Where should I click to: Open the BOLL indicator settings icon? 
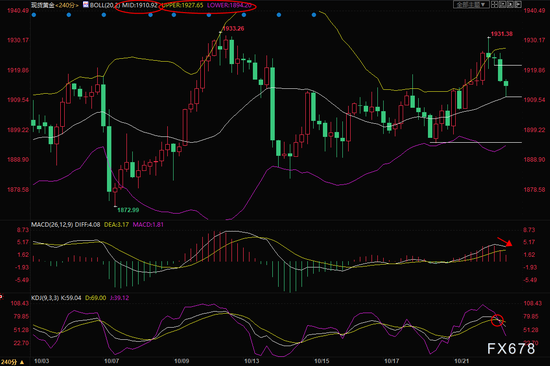coord(86,5)
